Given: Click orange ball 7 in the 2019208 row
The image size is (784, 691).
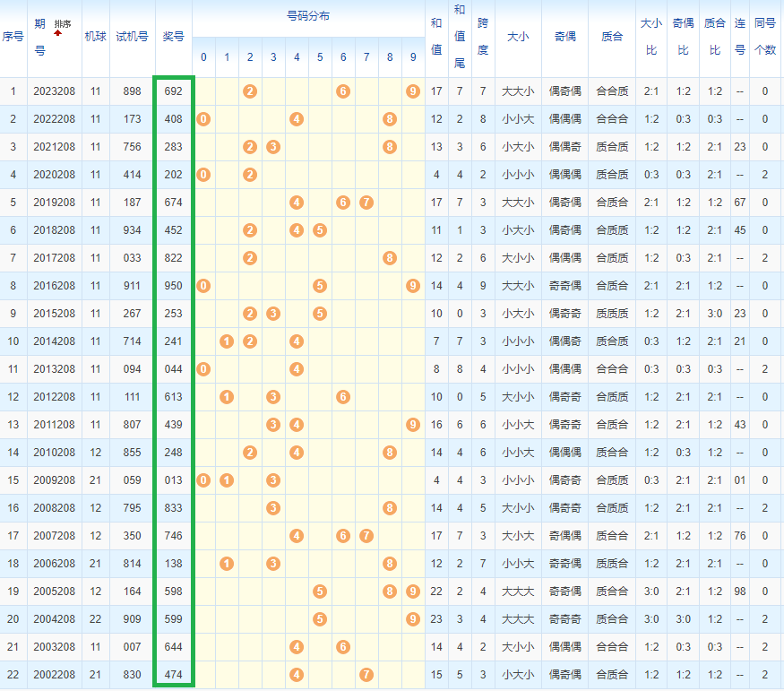Looking at the screenshot, I should (x=366, y=203).
